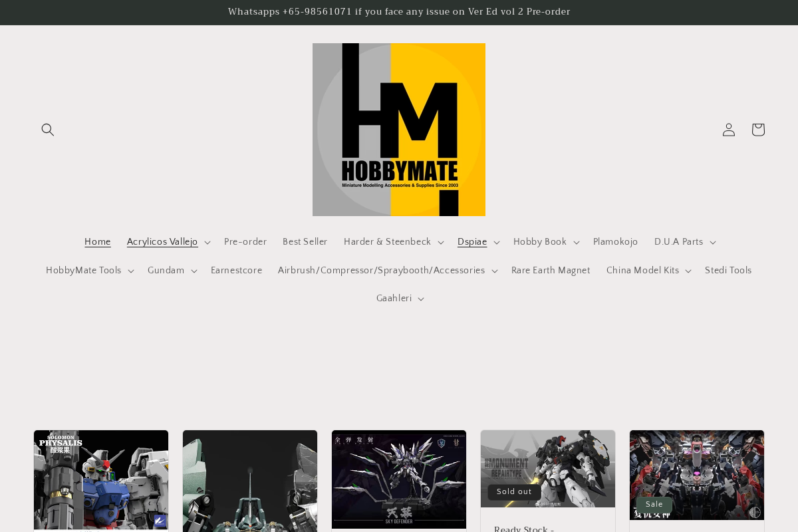Image resolution: width=798 pixels, height=532 pixels.
Task: Navigate to the Plamokojo collection
Action: pos(616,242)
